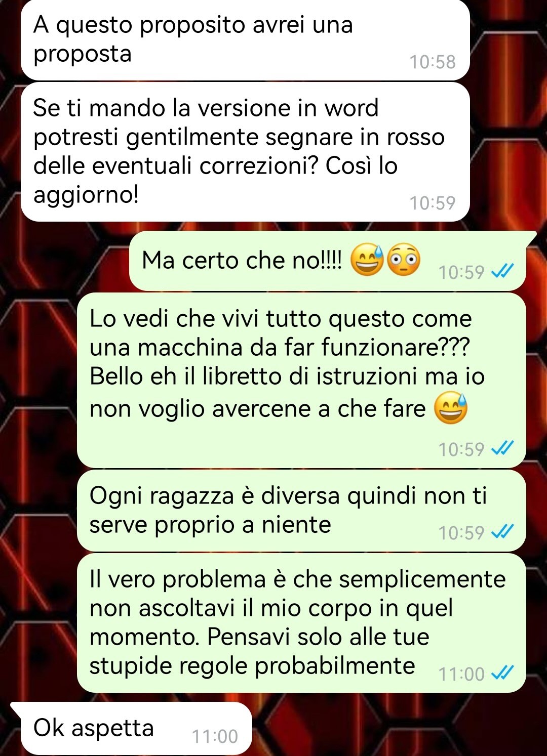The width and height of the screenshot is (547, 756).
Task: Tap read ticks on 'Lo vedi che vivi' message
Action: click(503, 448)
